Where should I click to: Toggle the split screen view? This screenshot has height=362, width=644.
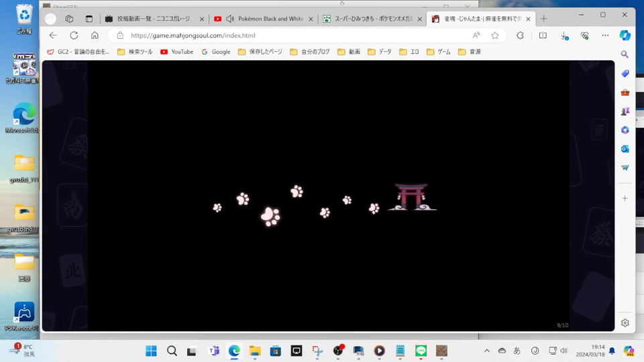[x=543, y=36]
